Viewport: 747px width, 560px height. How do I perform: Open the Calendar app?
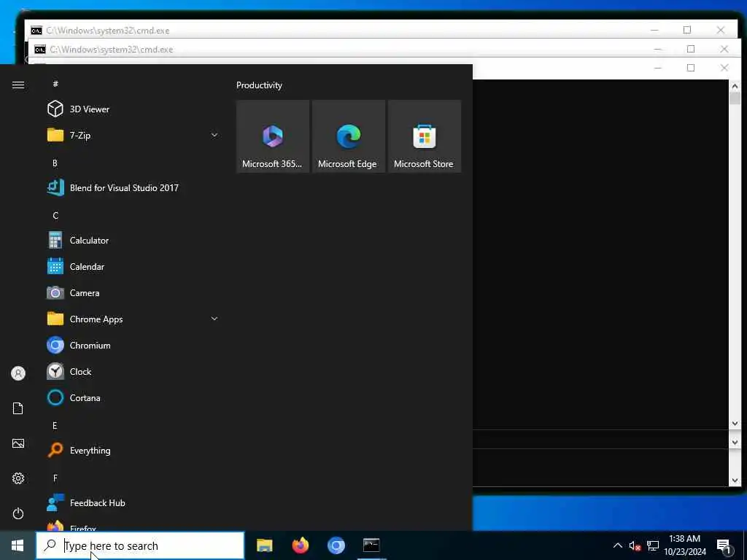[x=133, y=267]
